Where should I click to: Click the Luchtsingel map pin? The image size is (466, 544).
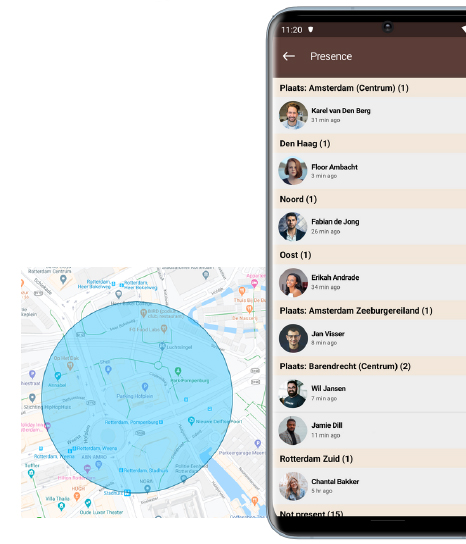(162, 346)
